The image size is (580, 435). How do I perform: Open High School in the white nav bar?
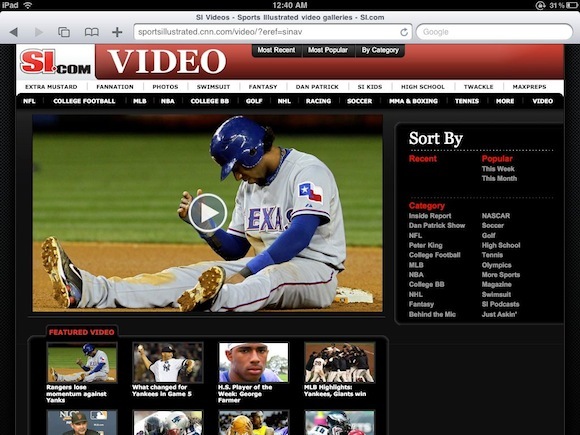point(423,87)
